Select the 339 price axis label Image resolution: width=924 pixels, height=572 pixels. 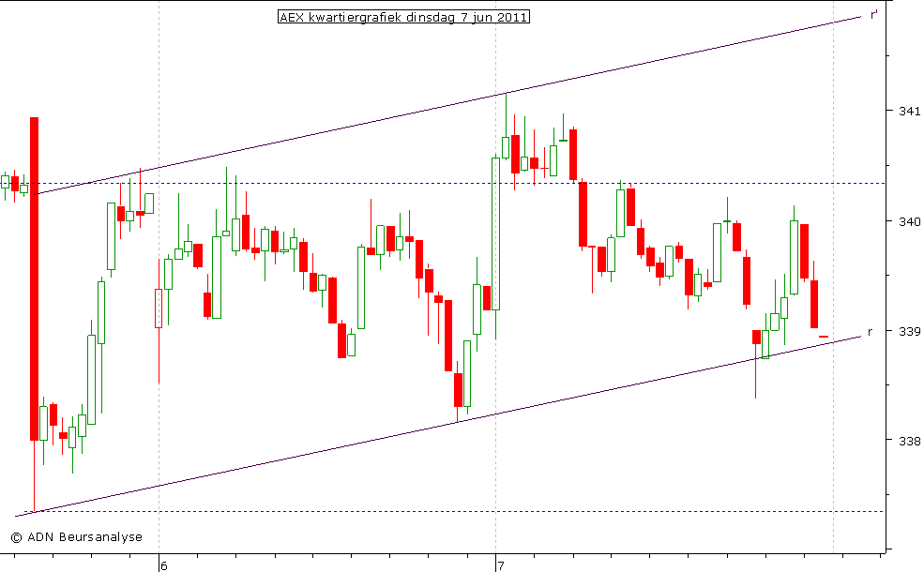tap(909, 331)
